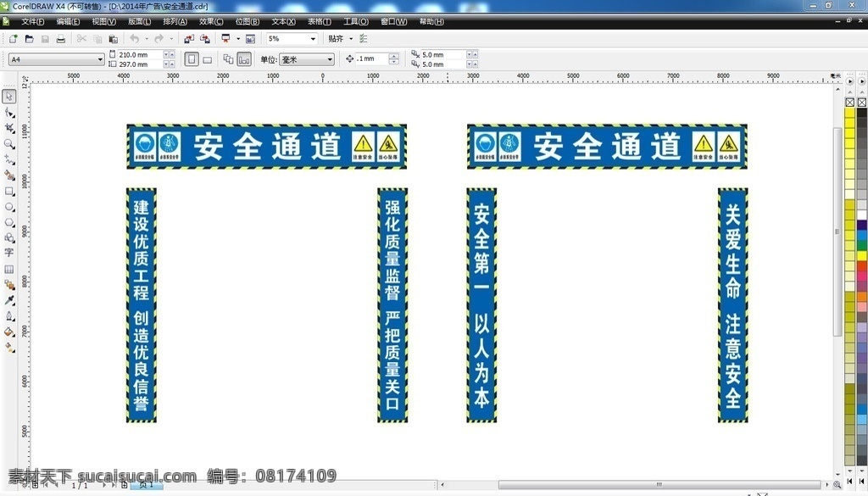Create a new document
This screenshot has height=496, width=868.
click(14, 39)
